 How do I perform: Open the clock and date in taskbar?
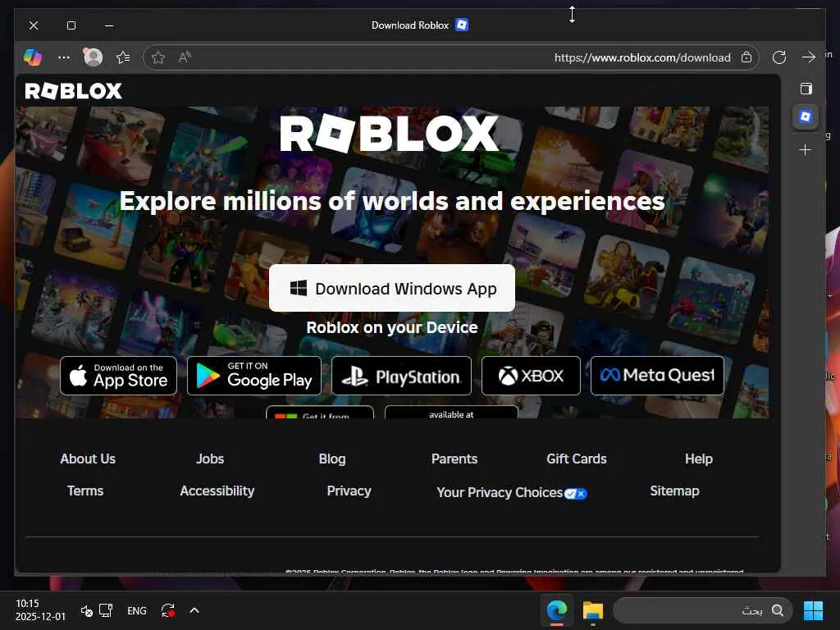(x=40, y=610)
